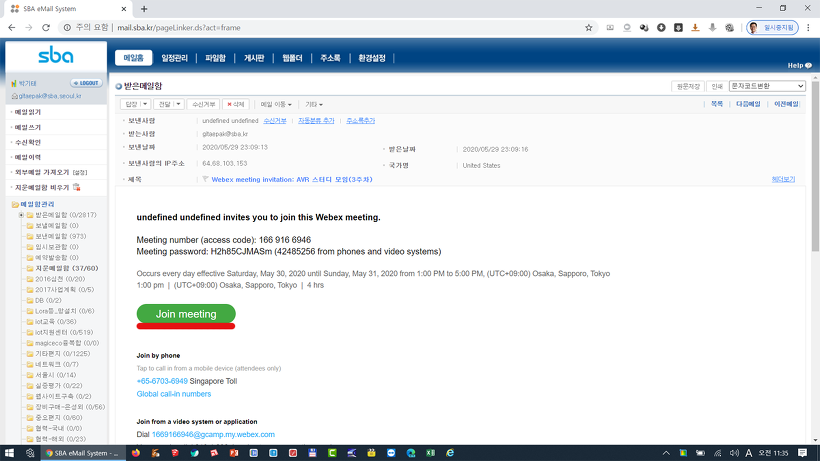This screenshot has width=820, height=461.
Task: Open Excel from the taskbar
Action: point(430,453)
